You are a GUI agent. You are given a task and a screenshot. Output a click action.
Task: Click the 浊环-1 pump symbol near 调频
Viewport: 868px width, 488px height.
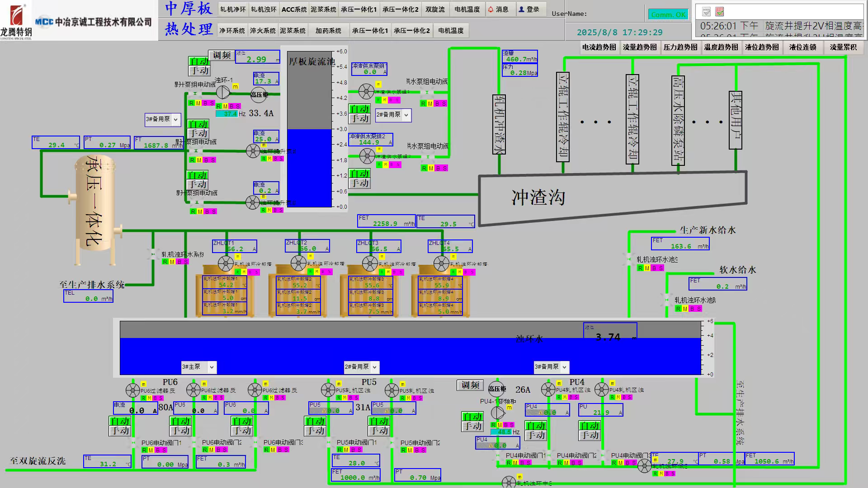click(x=223, y=92)
